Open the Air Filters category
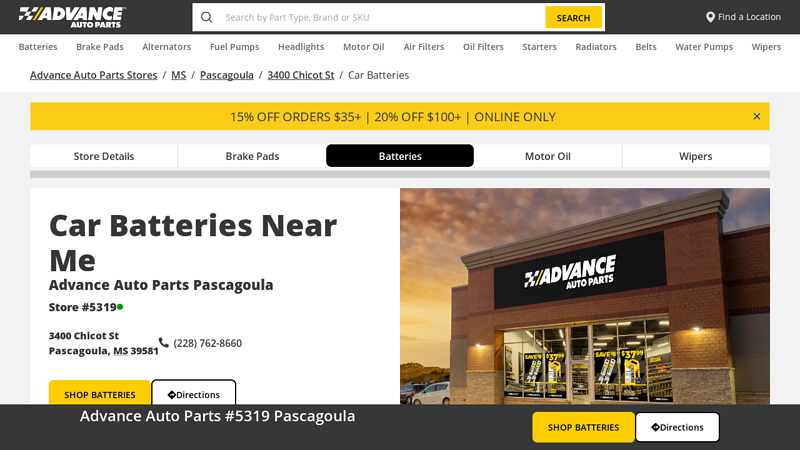Viewport: 800px width, 450px height. pos(423,46)
